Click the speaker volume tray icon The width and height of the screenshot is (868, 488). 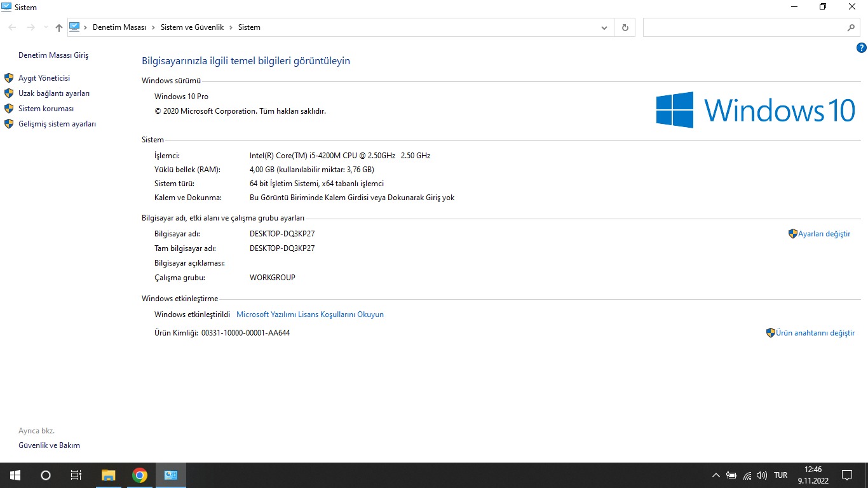pyautogui.click(x=762, y=475)
